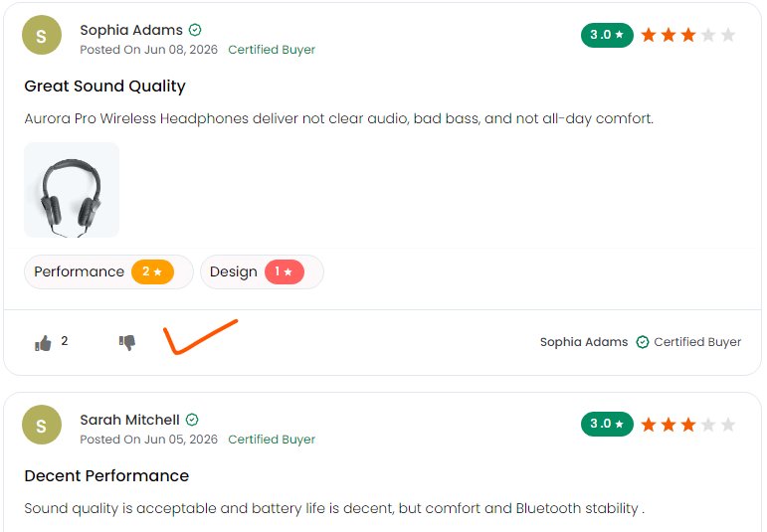Click the thumbs down icon on Sophia's review
767x532 pixels.
[x=127, y=342]
